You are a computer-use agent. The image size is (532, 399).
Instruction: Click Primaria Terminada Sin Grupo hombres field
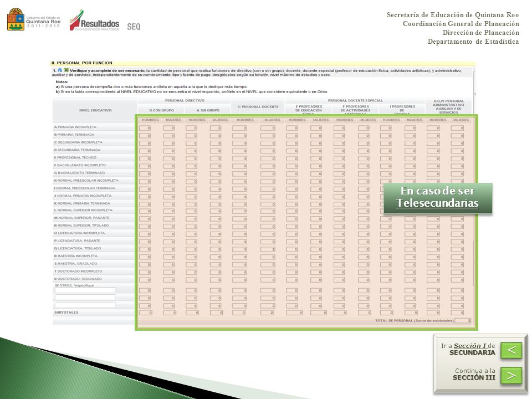coord(191,136)
